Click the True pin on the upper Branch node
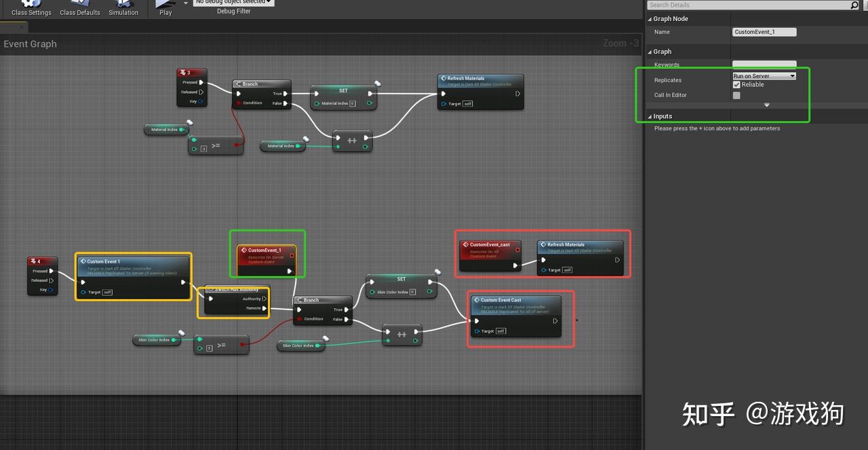The width and height of the screenshot is (868, 450). [x=285, y=94]
